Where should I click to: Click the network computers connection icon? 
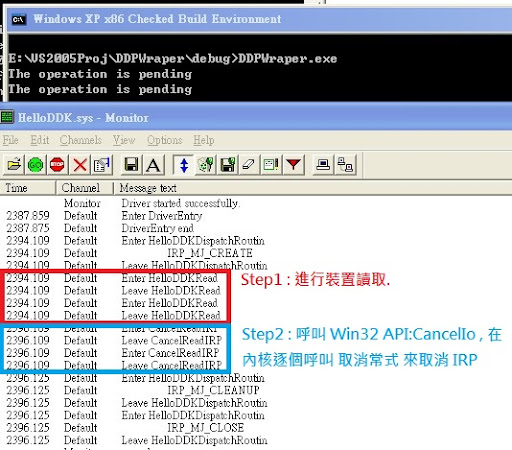[345, 165]
